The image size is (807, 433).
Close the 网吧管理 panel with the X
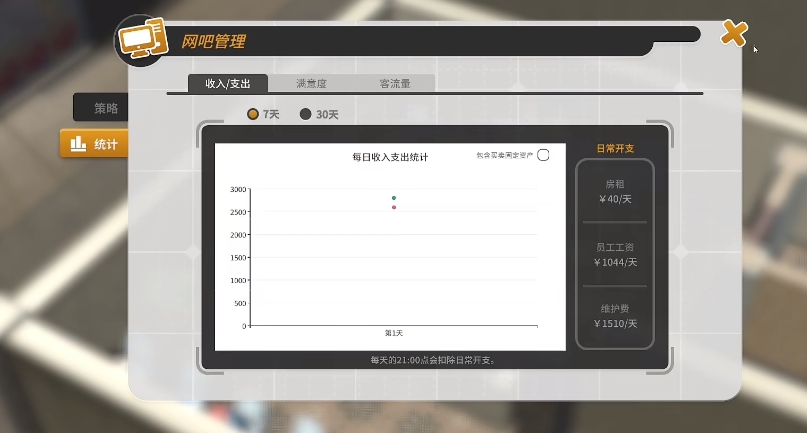pos(734,34)
